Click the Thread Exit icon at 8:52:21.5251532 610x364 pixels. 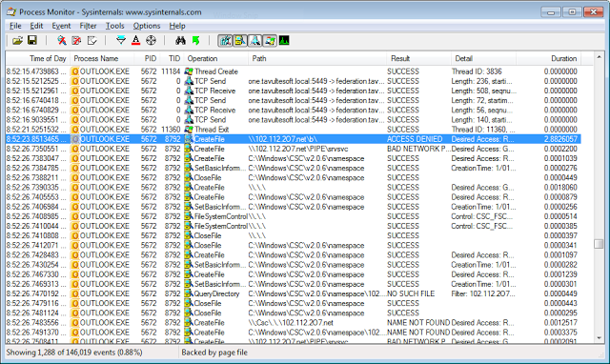189,129
